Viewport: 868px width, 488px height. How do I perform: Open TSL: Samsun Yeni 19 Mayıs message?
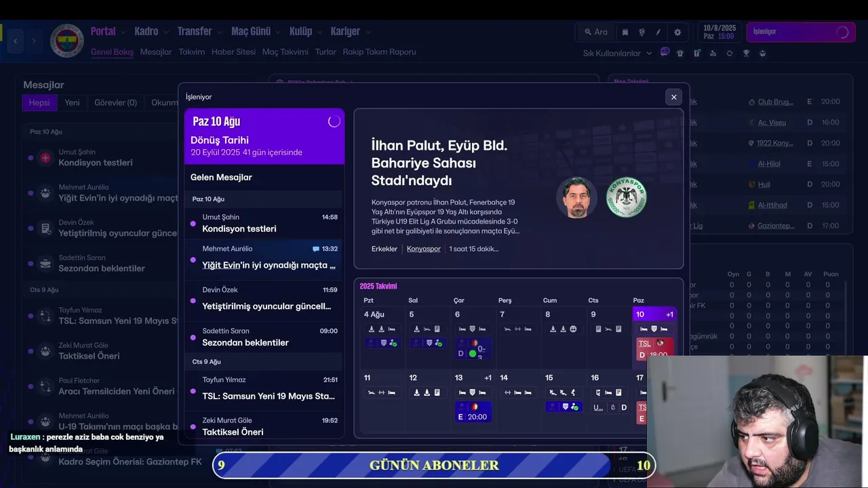264,389
